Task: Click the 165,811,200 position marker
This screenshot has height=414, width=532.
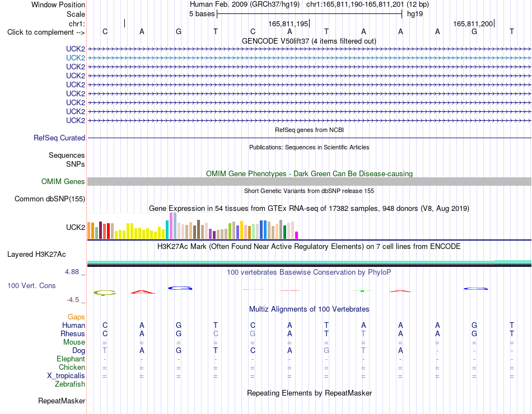Action: point(473,23)
